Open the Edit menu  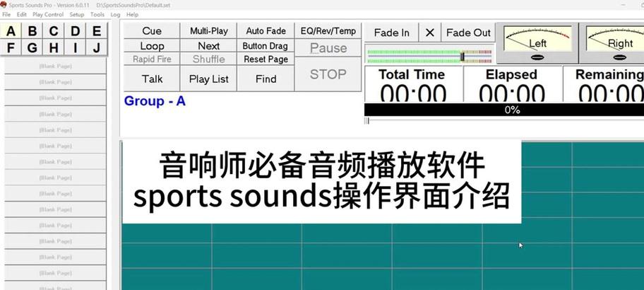click(x=21, y=14)
